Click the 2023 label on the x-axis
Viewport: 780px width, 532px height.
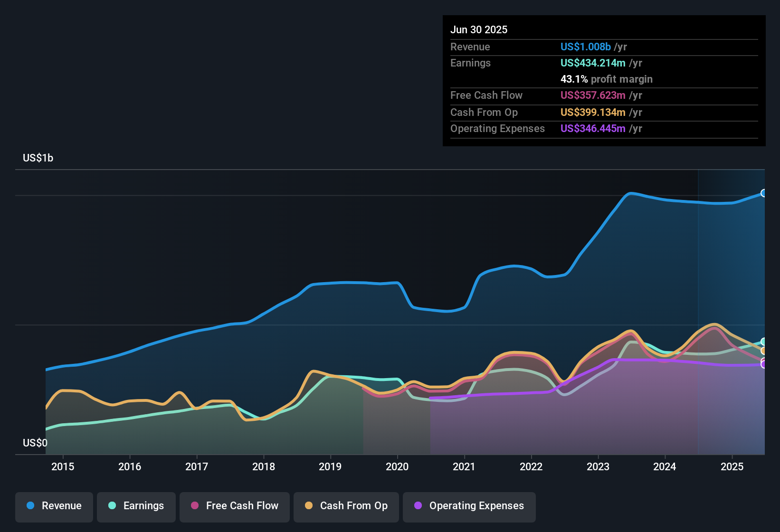(x=599, y=466)
